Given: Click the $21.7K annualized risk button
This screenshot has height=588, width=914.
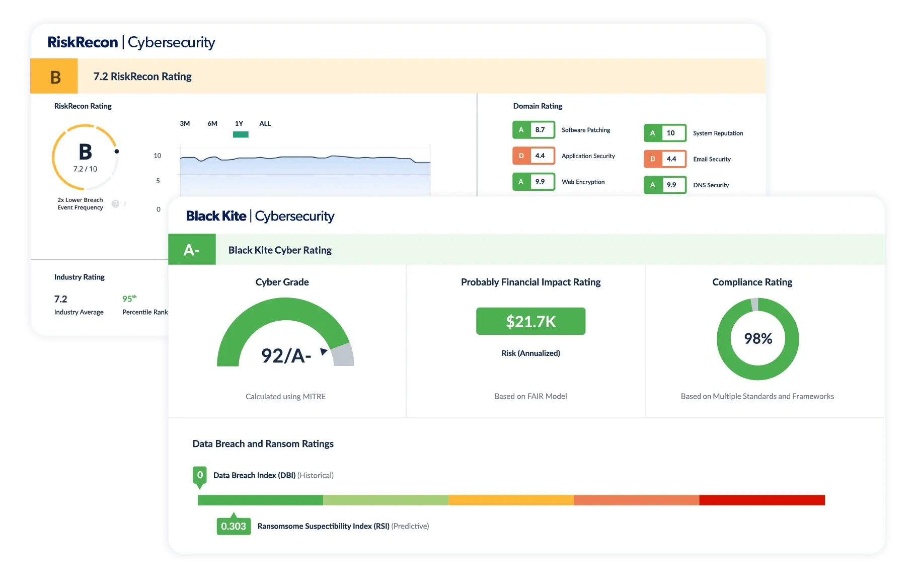Looking at the screenshot, I should [530, 321].
